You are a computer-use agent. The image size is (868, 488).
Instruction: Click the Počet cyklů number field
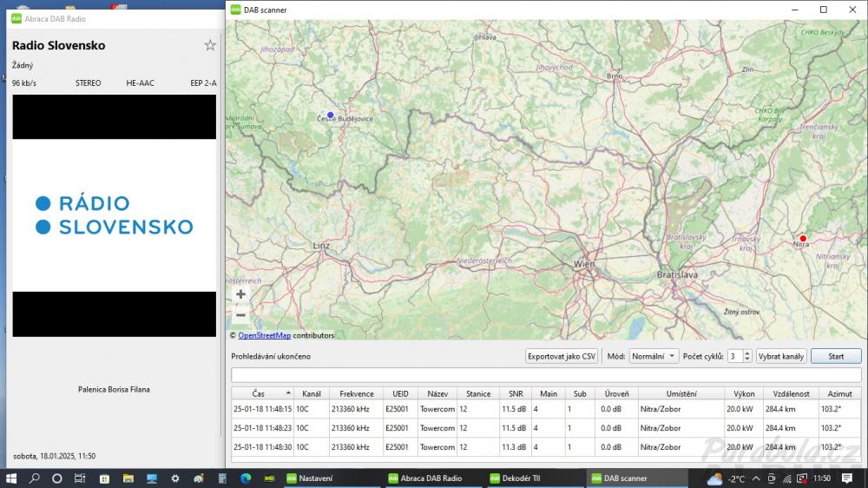(734, 356)
